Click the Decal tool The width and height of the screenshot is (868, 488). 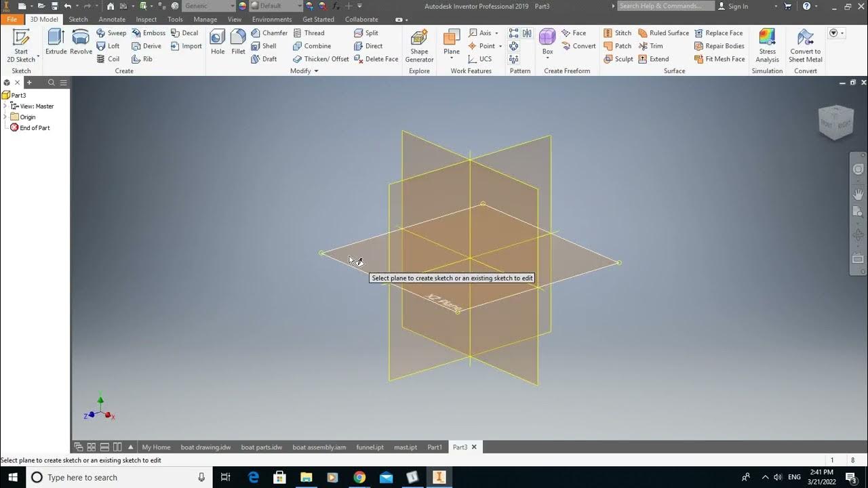(184, 33)
